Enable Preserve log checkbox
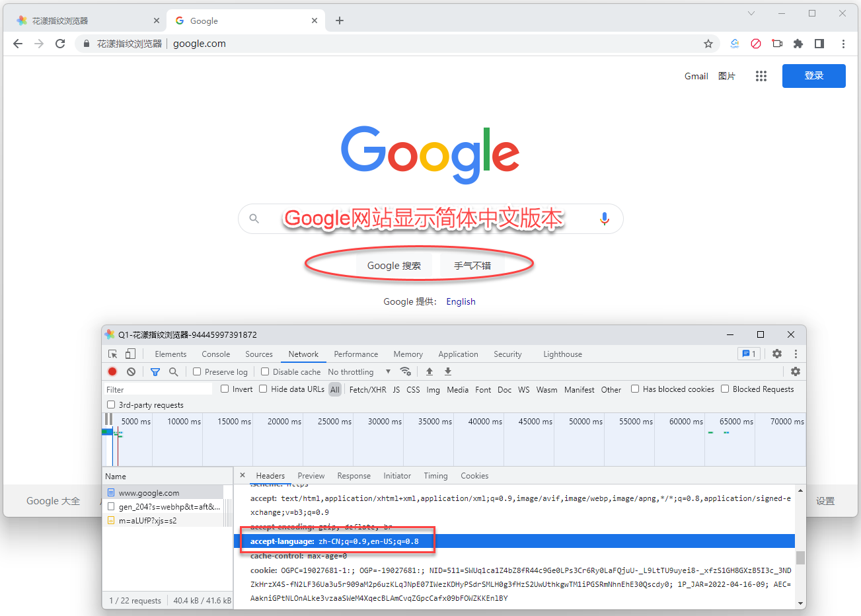Viewport: 861px width, 616px height. tap(197, 372)
